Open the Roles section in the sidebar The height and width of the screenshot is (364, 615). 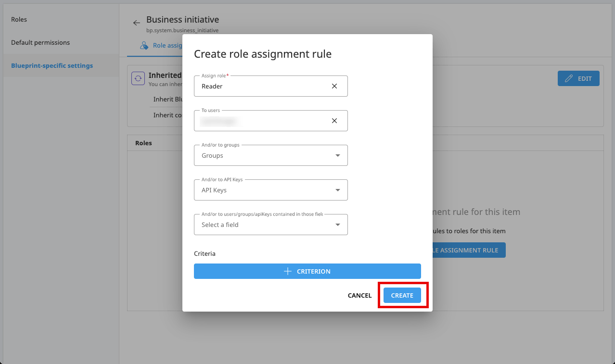pyautogui.click(x=19, y=19)
